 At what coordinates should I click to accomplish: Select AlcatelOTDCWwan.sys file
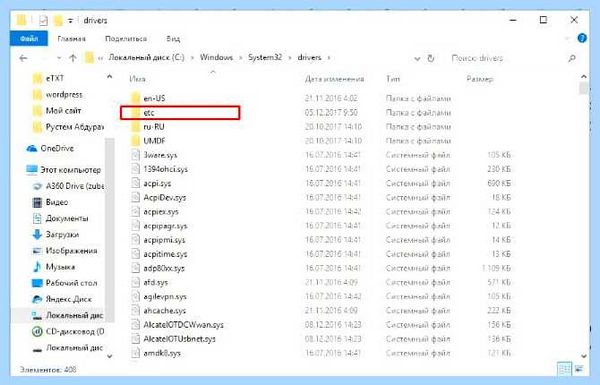[x=183, y=325]
